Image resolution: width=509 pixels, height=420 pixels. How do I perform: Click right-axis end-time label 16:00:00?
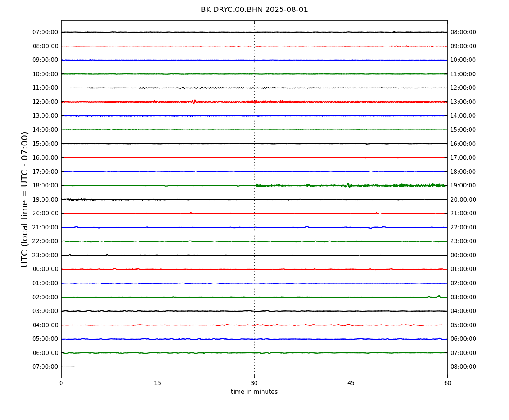pyautogui.click(x=463, y=144)
